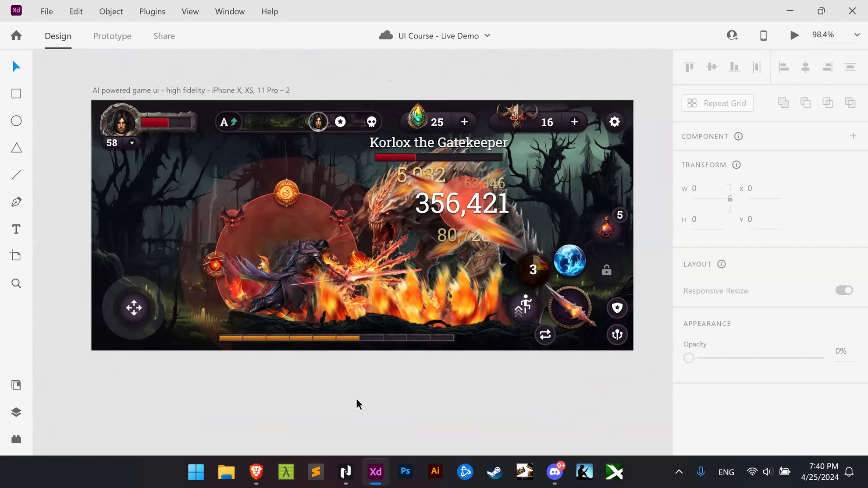Viewport: 868px width, 488px height.
Task: Show hidden system tray icons
Action: coord(679,472)
